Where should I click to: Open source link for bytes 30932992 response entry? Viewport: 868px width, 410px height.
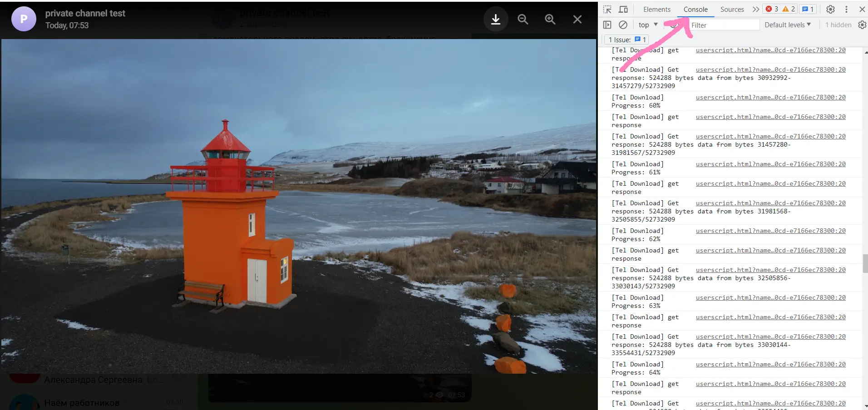coord(770,69)
